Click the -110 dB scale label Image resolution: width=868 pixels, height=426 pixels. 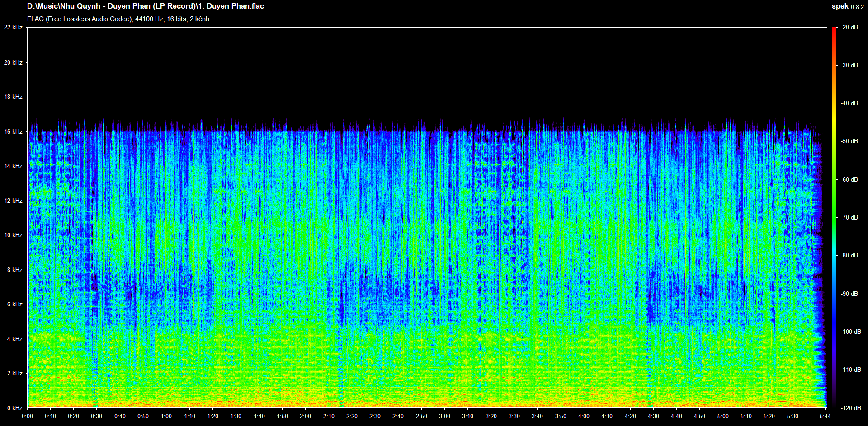pyautogui.click(x=850, y=370)
